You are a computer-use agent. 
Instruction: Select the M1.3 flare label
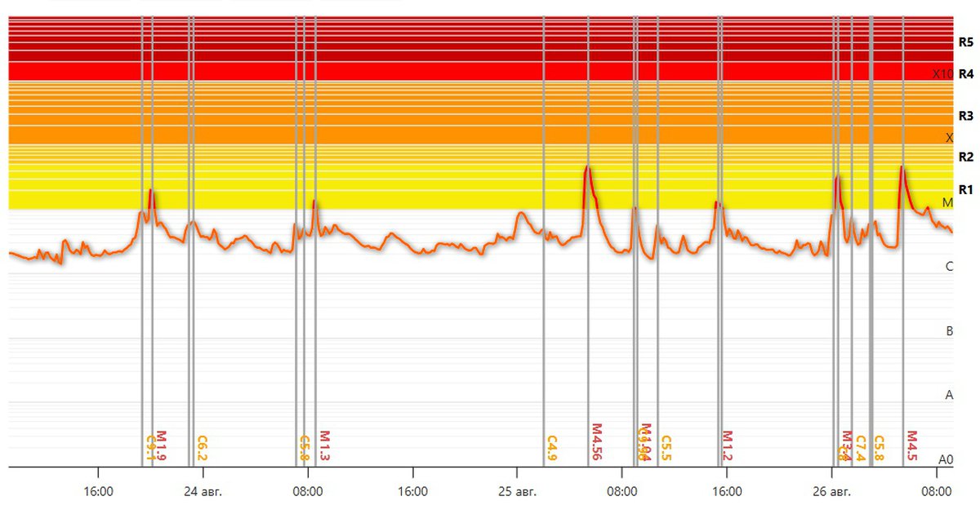(x=324, y=446)
